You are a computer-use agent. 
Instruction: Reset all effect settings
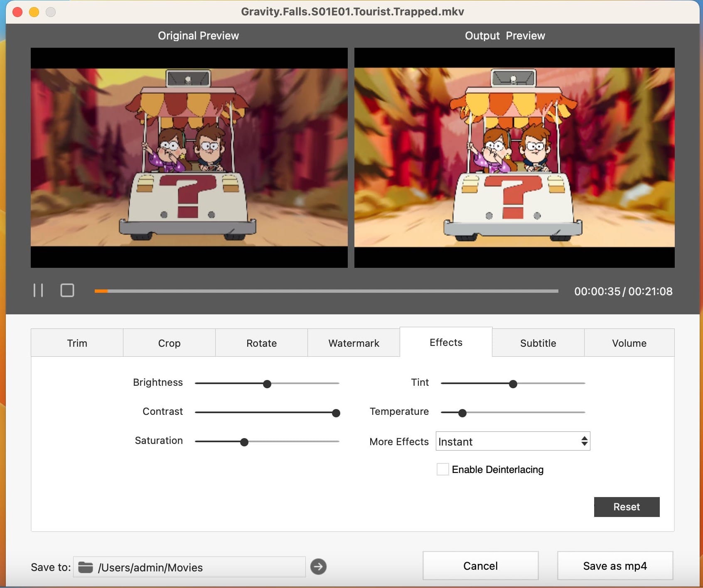tap(627, 507)
